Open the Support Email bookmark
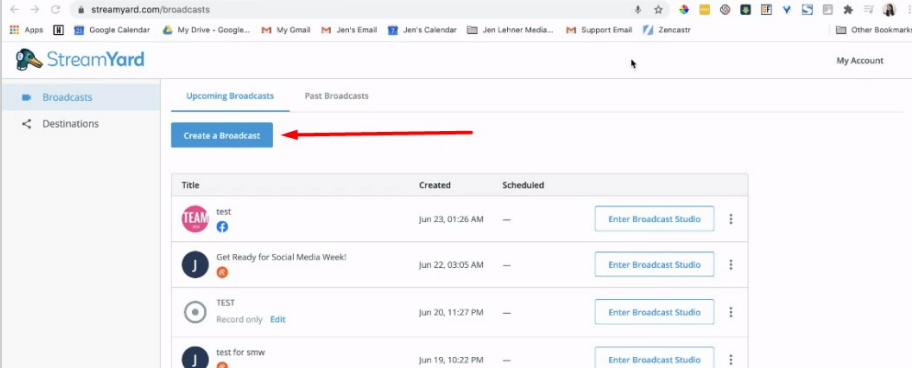 coord(599,30)
